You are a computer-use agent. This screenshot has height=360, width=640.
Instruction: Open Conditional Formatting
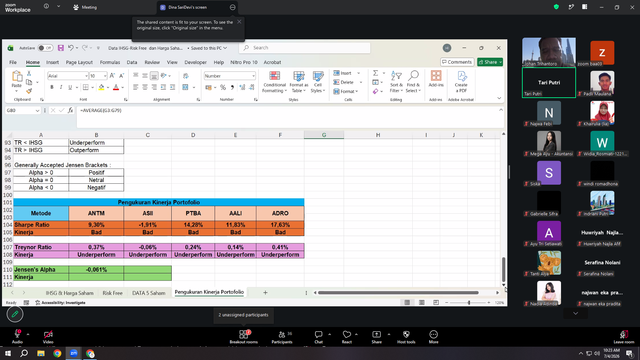274,82
